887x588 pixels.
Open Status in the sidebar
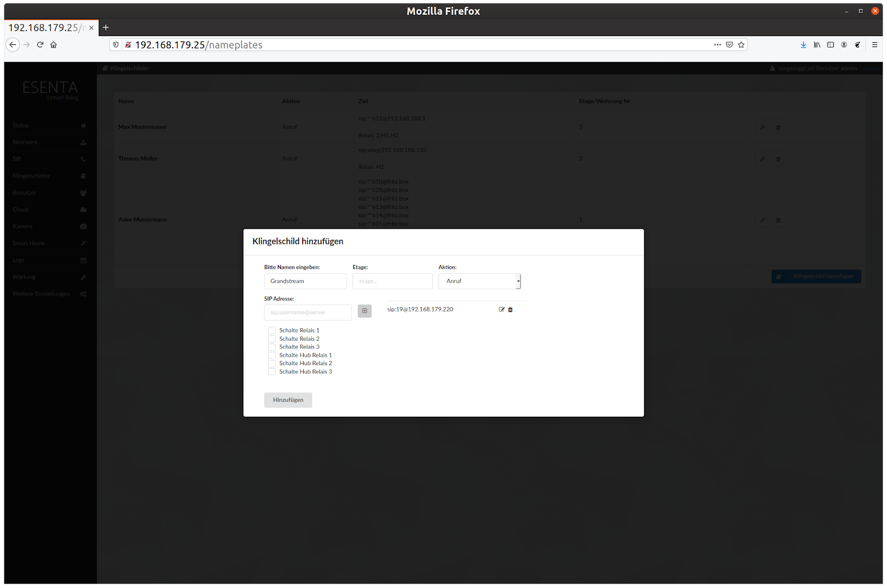[x=49, y=125]
